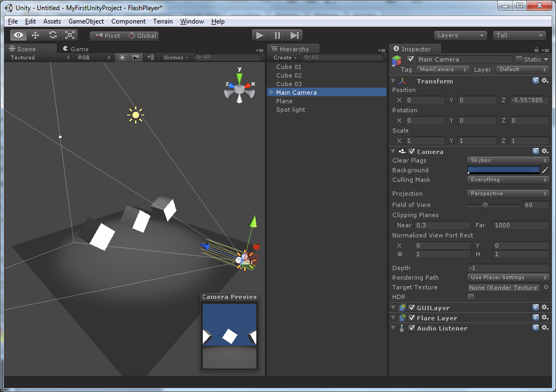Switch to the Game tab
Screen dimensions: 556x392
click(75, 49)
